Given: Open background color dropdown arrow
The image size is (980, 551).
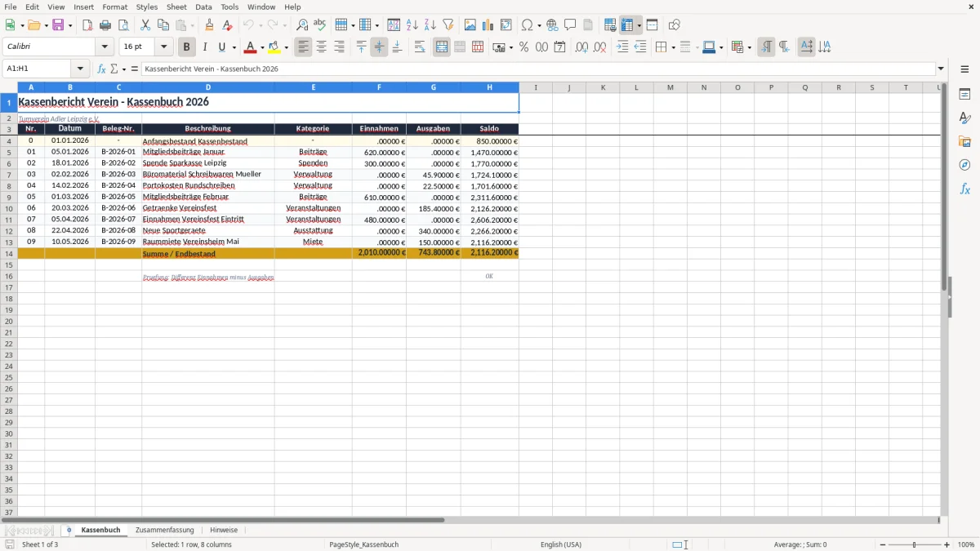Looking at the screenshot, I should click(x=286, y=48).
